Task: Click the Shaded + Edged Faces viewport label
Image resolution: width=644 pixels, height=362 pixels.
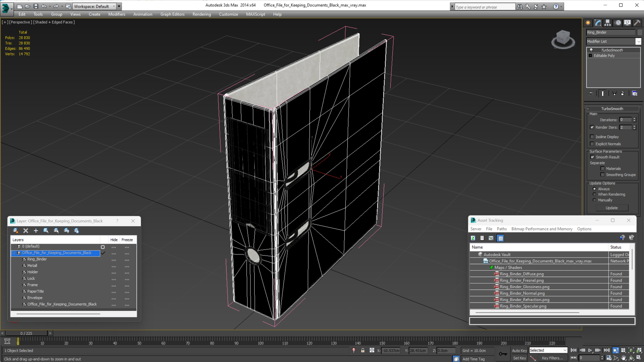Action: coord(54,22)
